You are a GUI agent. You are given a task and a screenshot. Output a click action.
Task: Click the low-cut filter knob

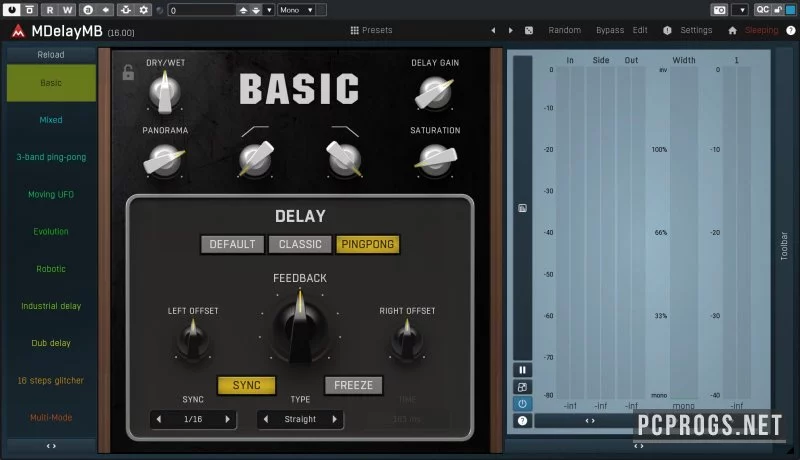(255, 159)
